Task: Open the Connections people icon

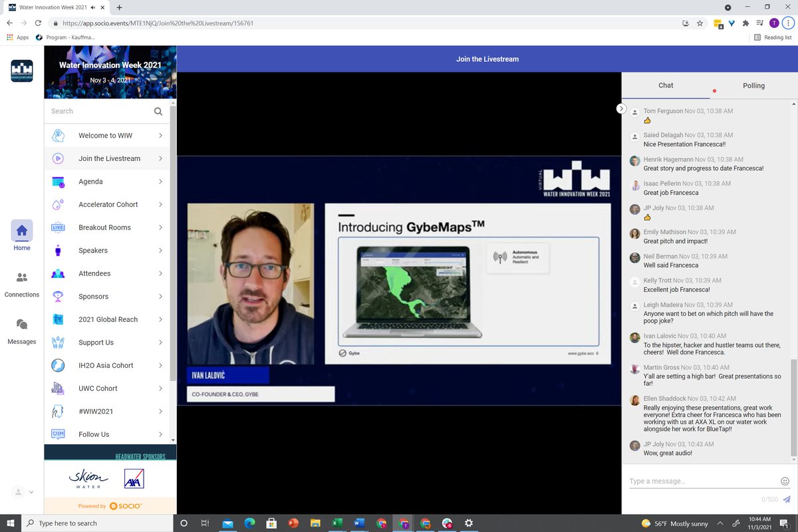Action: (22, 277)
